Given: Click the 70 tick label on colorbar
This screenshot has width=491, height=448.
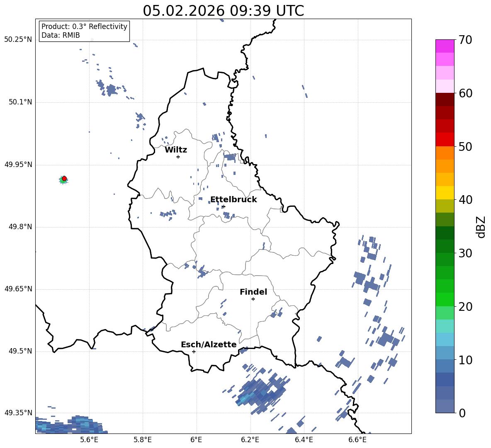Looking at the screenshot, I should (465, 40).
